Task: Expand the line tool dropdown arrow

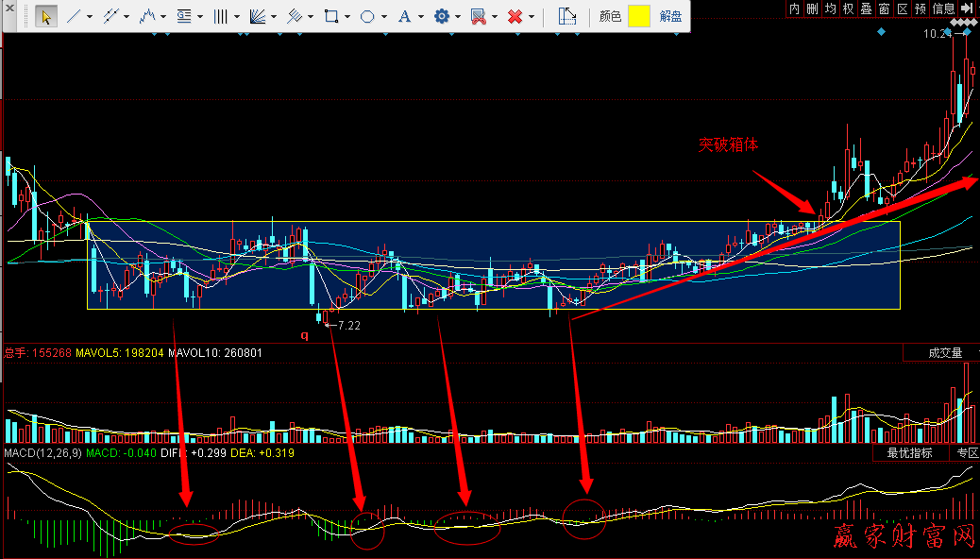Action: click(90, 17)
